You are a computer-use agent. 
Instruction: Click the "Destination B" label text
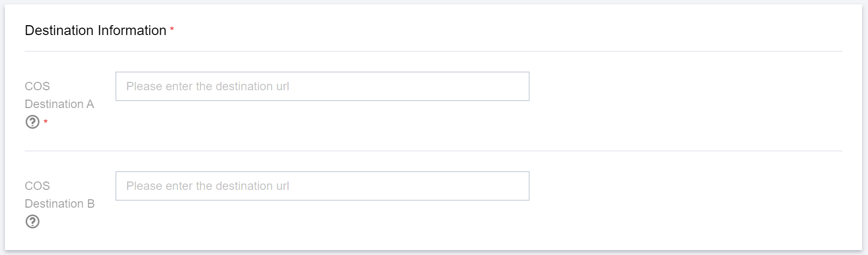coord(59,204)
